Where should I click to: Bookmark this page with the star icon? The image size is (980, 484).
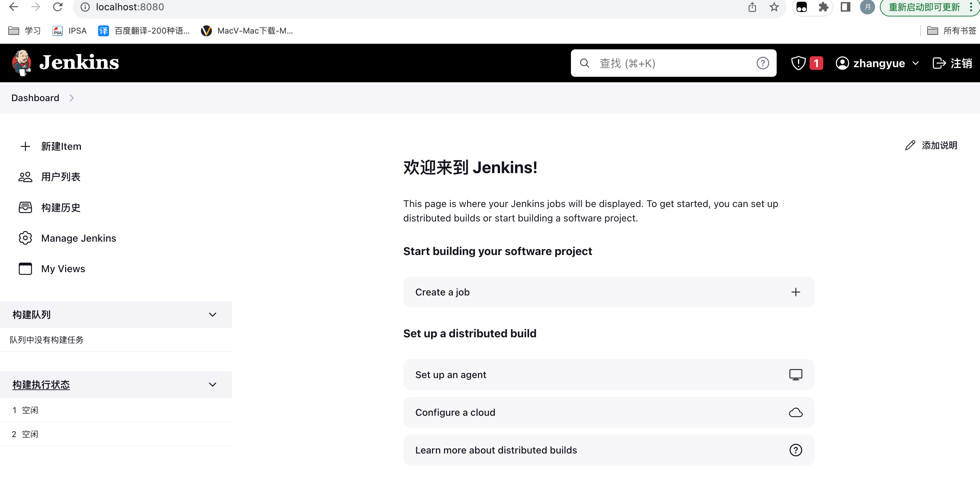pyautogui.click(x=774, y=7)
